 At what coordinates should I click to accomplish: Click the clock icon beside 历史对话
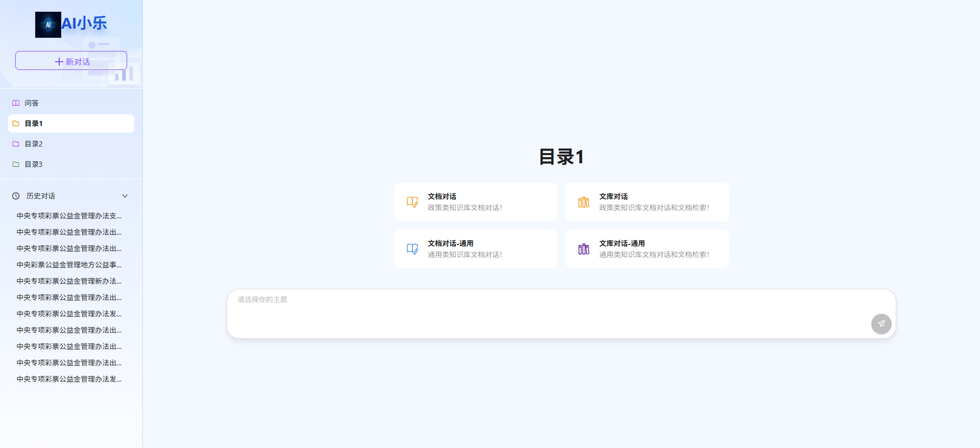[16, 196]
